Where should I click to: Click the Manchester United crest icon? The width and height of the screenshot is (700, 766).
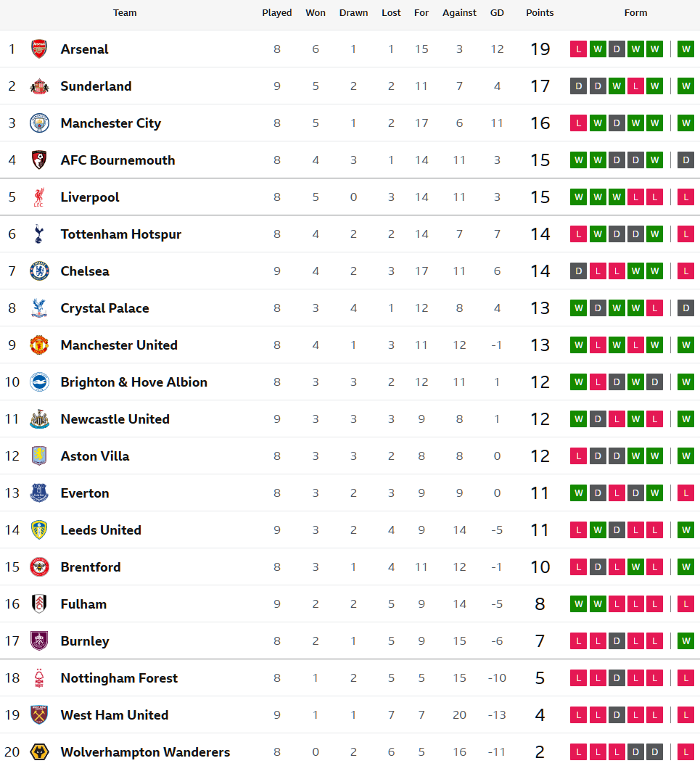(39, 345)
